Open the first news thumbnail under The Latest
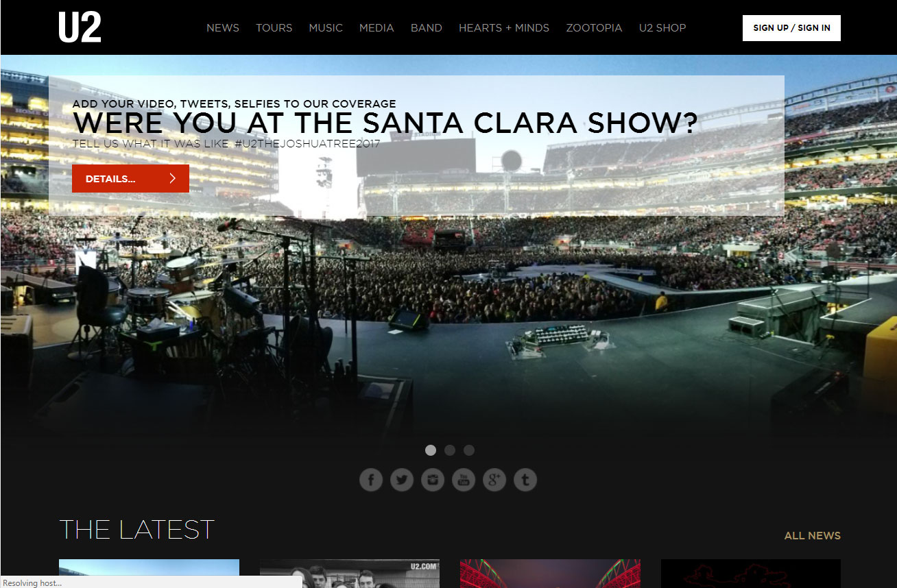 149,574
